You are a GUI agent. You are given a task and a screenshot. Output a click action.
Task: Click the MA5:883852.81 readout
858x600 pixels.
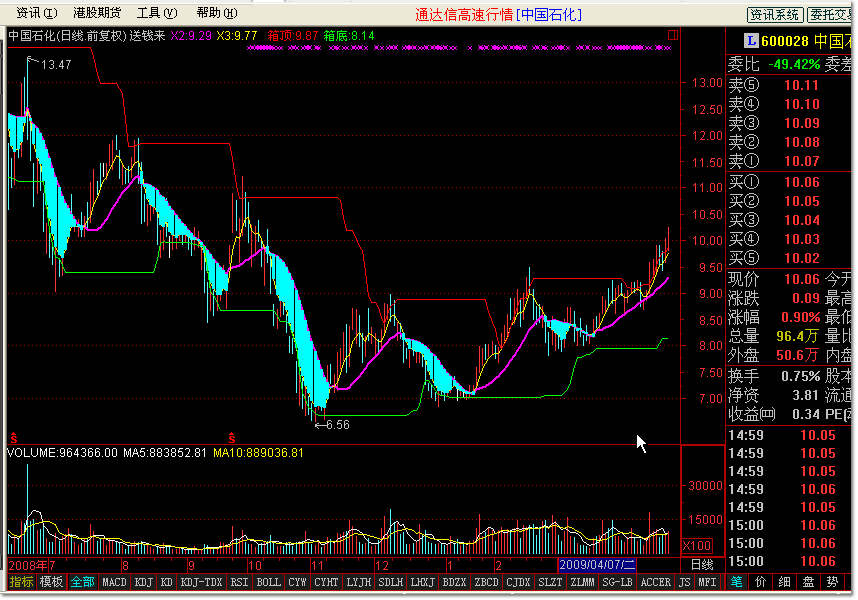coord(165,453)
